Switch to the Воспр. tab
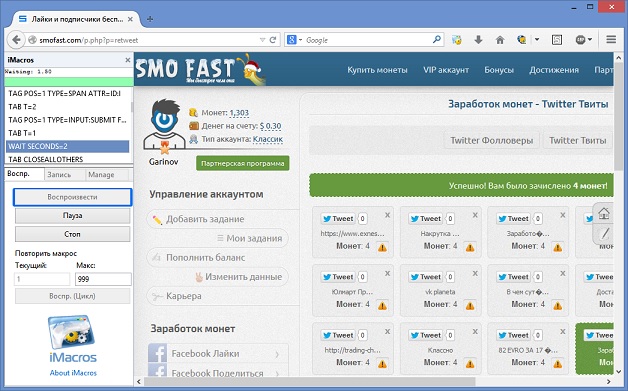 pyautogui.click(x=24, y=174)
